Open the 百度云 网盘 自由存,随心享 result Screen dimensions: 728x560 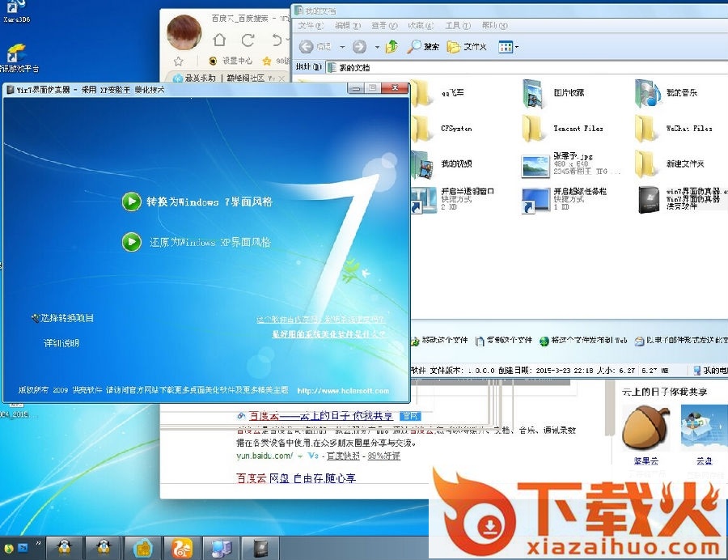[x=296, y=477]
